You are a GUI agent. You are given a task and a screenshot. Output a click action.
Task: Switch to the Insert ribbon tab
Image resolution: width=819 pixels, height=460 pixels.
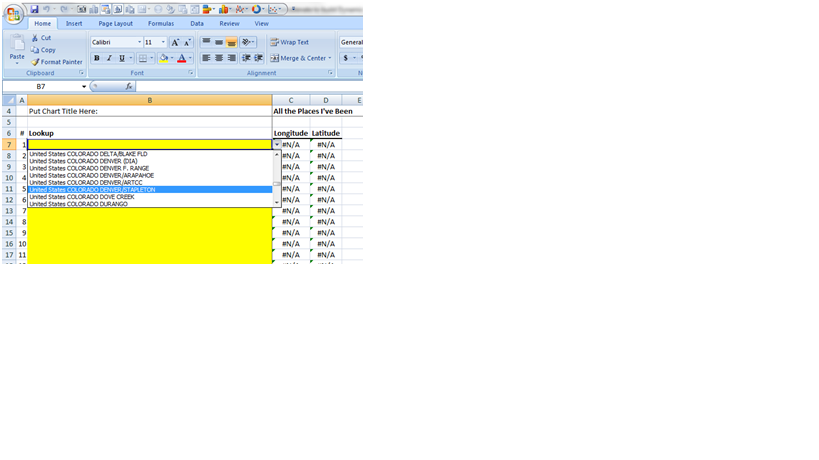click(x=74, y=23)
